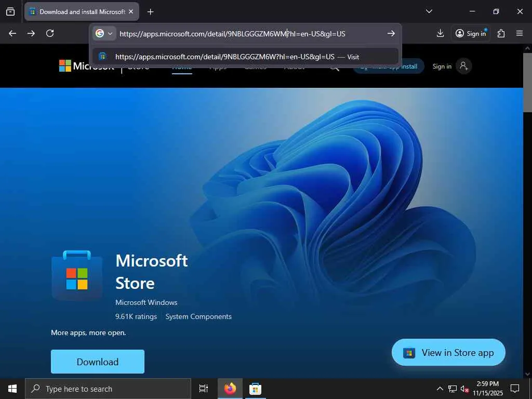Click the Firefox account Sign in button
532x399 pixels.
pyautogui.click(x=471, y=33)
